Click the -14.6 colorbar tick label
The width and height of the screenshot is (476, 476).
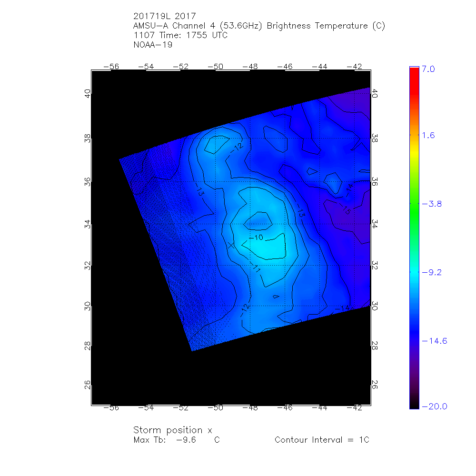[434, 341]
